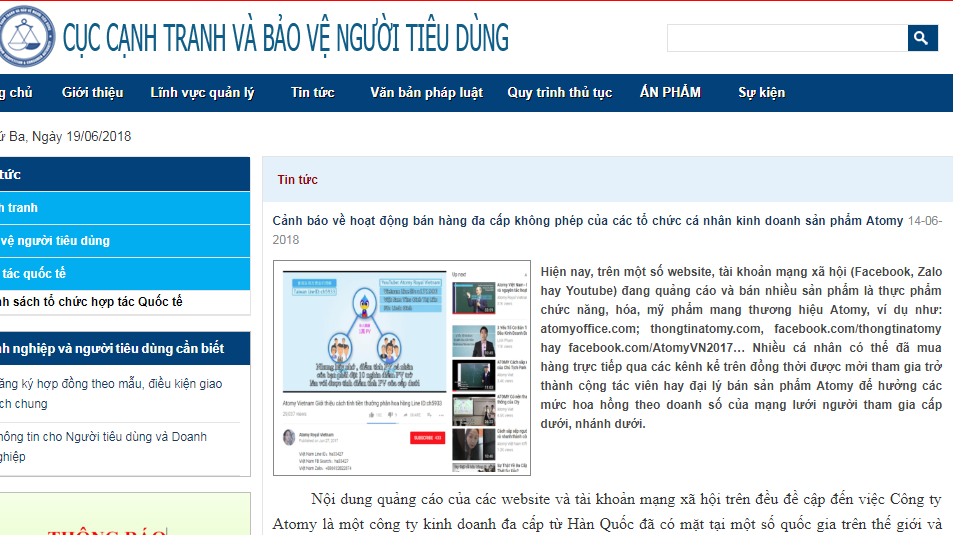Open the ẤN PHẨM menu item
Image resolution: width=953 pixels, height=535 pixels.
(x=670, y=92)
